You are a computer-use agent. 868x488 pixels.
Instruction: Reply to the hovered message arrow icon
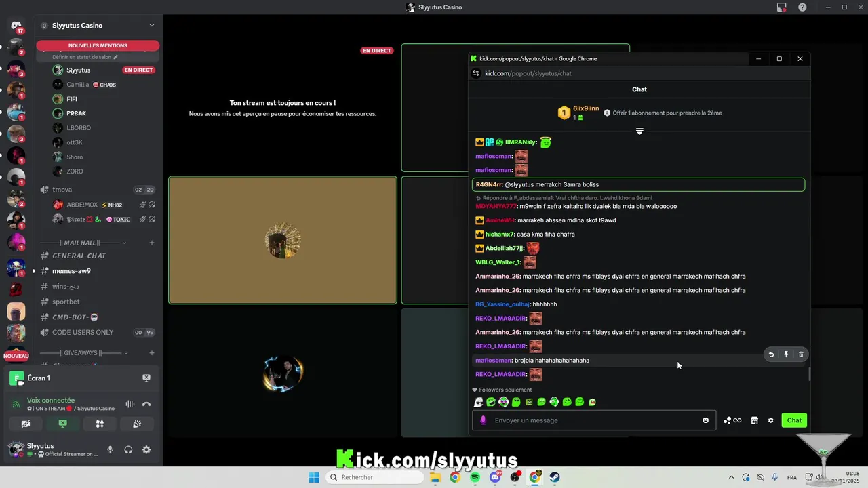pyautogui.click(x=771, y=354)
